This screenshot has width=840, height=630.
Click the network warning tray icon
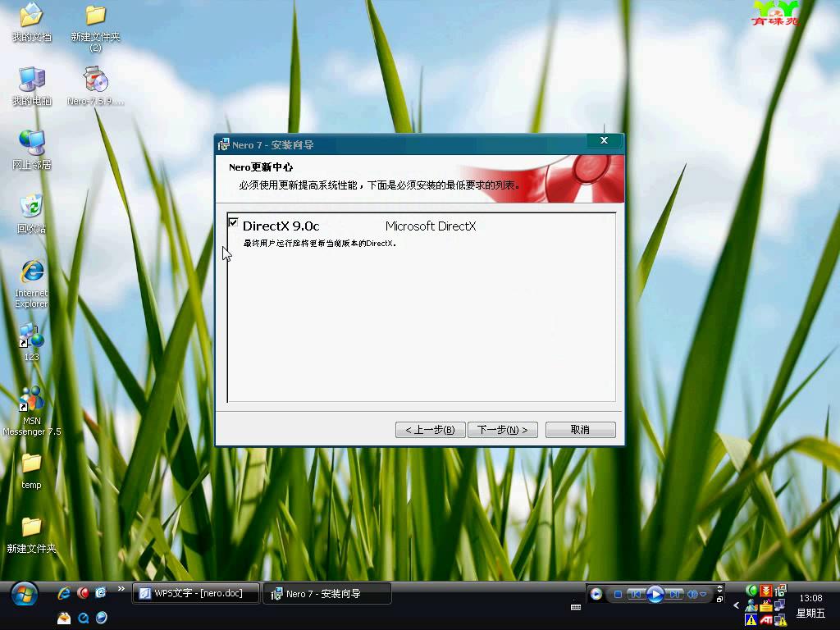point(781,620)
